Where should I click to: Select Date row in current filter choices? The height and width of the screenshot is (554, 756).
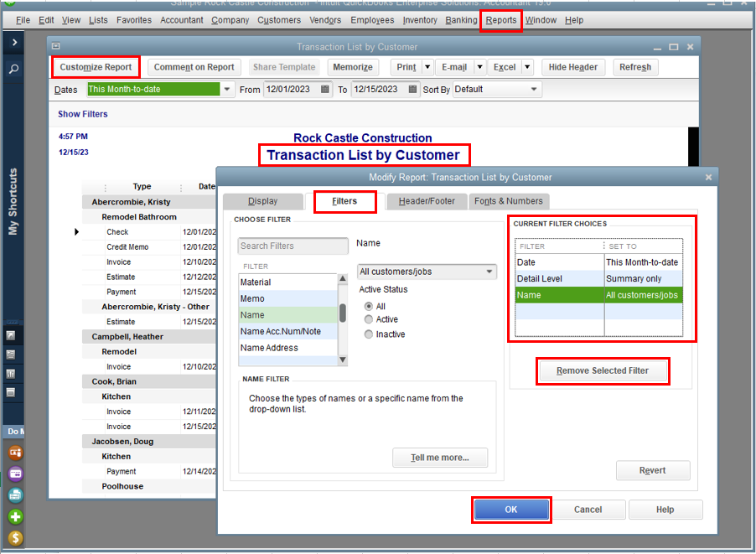[598, 262]
